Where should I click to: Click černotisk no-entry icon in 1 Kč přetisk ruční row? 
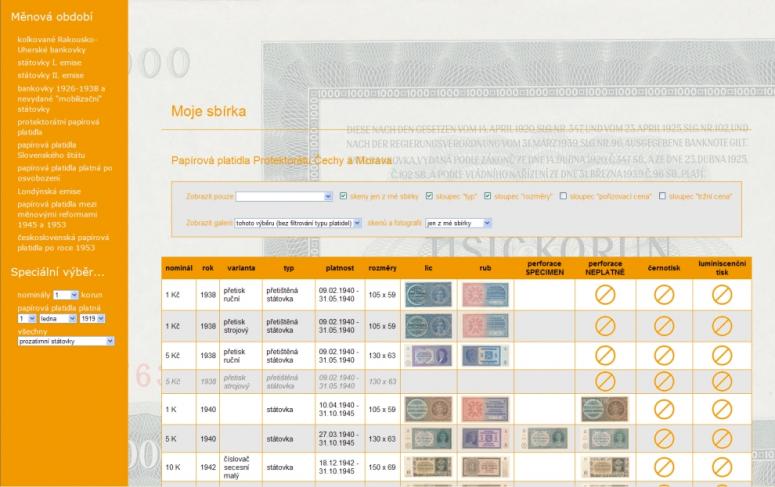pos(664,295)
